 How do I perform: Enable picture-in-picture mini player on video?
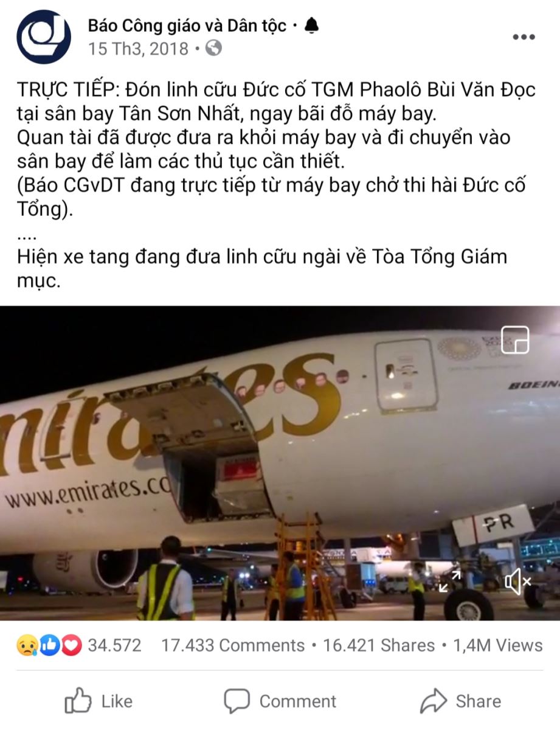tap(515, 339)
